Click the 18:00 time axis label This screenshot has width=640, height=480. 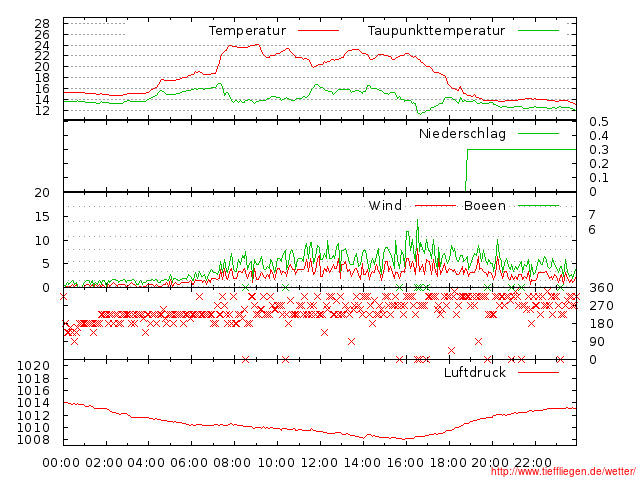click(448, 463)
